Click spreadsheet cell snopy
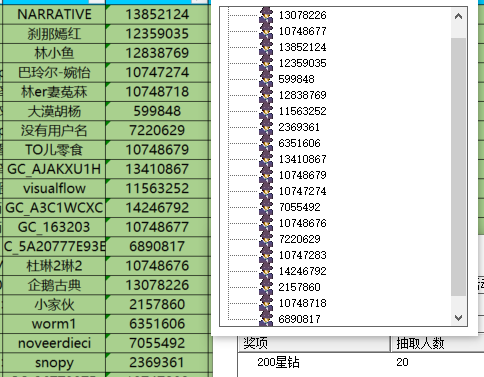This screenshot has height=377, width=484. tap(54, 362)
